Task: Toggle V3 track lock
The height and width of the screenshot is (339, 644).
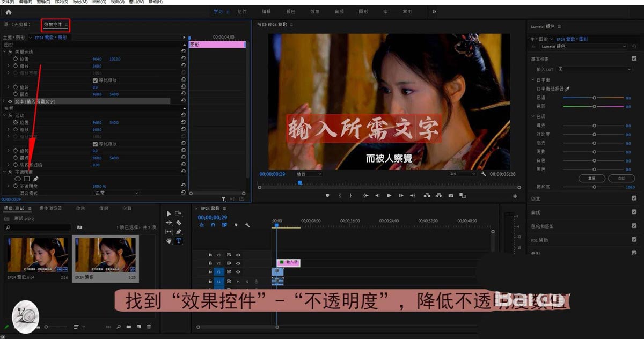Action: pyautogui.click(x=210, y=255)
